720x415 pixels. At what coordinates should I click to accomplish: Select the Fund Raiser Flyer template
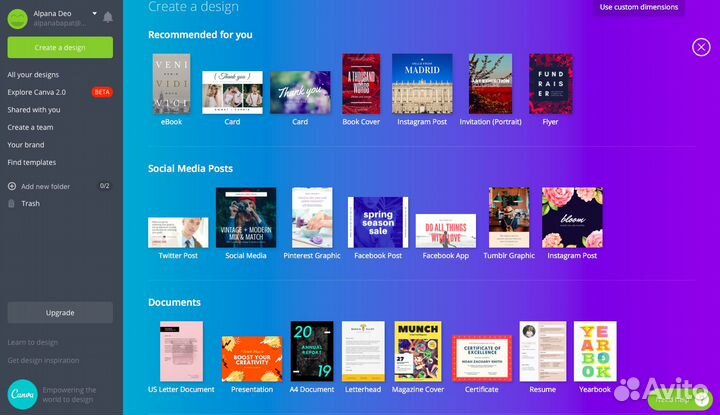551,84
